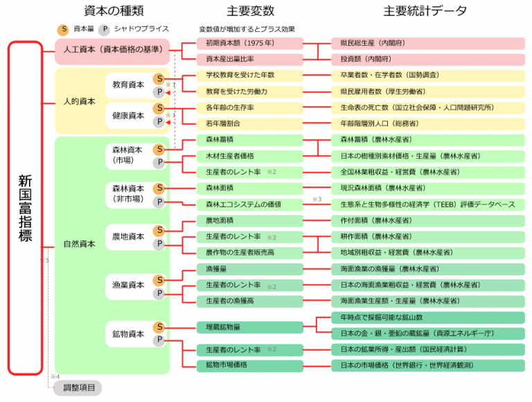Select the 森林蓄積 variable box
This screenshot has height=402, width=532.
coord(250,140)
